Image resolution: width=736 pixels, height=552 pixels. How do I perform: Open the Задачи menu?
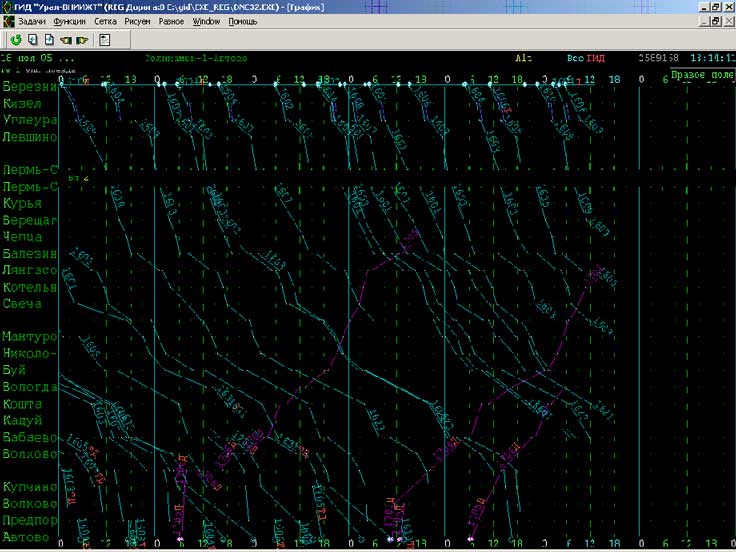click(32, 22)
